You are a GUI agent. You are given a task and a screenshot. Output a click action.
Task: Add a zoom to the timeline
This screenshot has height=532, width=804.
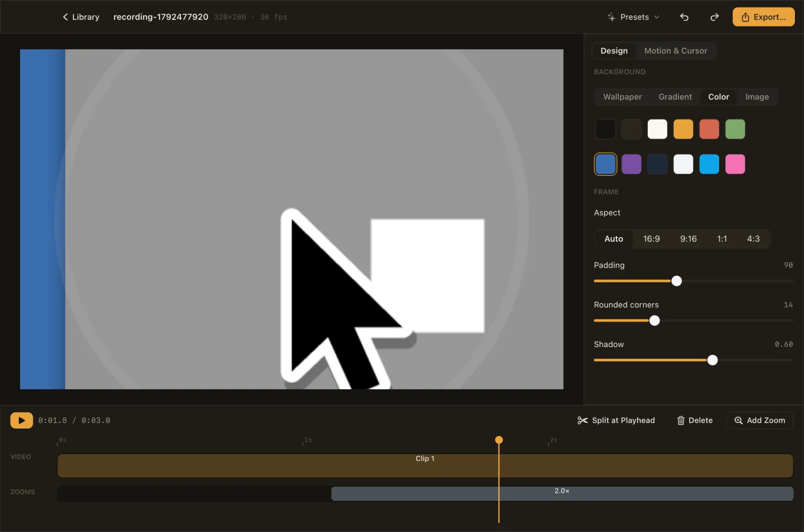[760, 420]
